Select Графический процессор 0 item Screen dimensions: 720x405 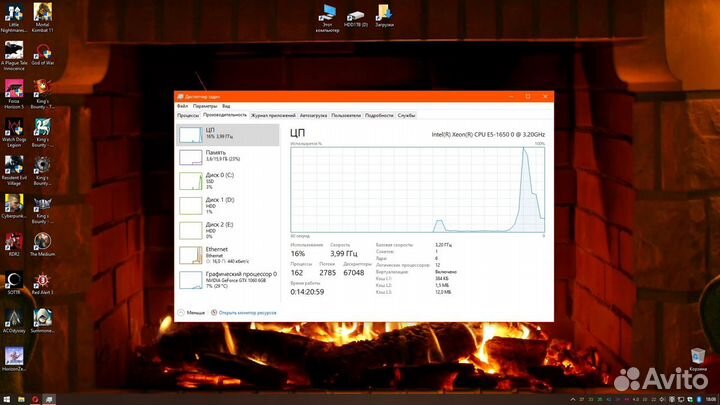point(228,280)
